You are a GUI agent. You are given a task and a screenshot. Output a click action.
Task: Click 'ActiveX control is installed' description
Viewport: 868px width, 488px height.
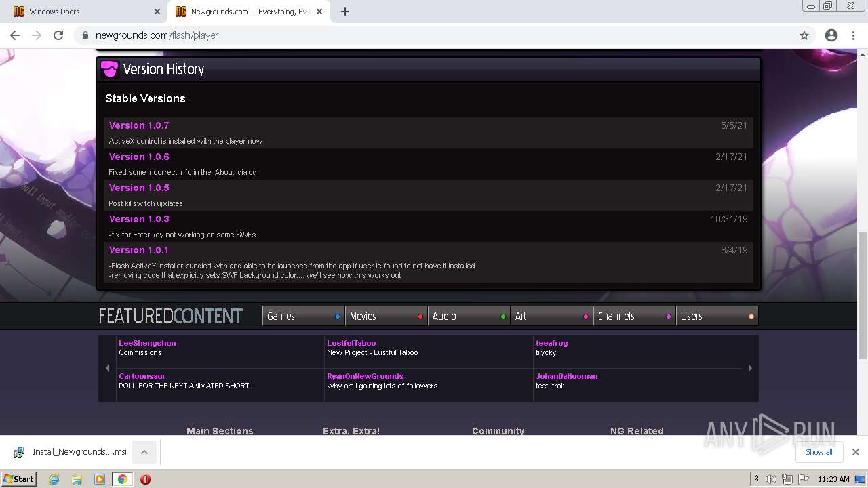pyautogui.click(x=185, y=141)
